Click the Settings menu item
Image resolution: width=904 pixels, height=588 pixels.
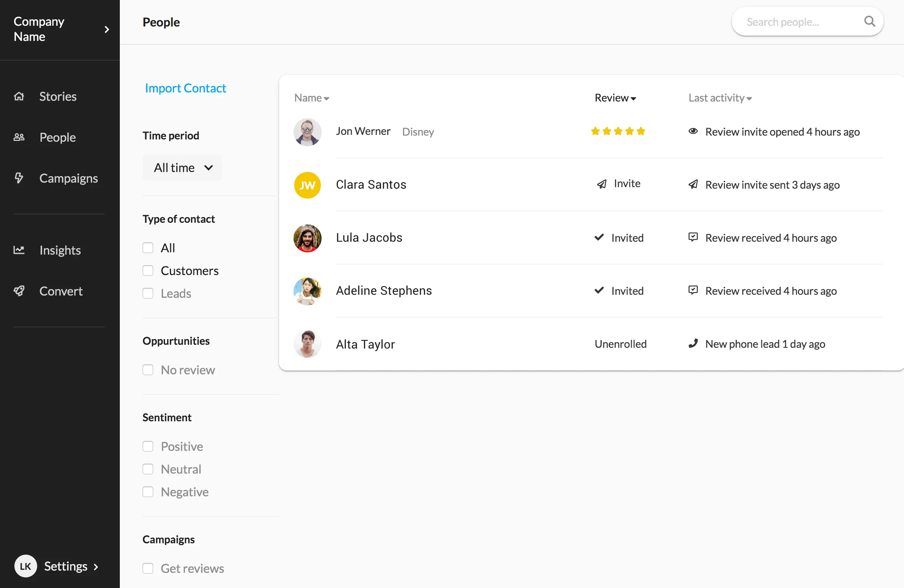click(x=65, y=566)
